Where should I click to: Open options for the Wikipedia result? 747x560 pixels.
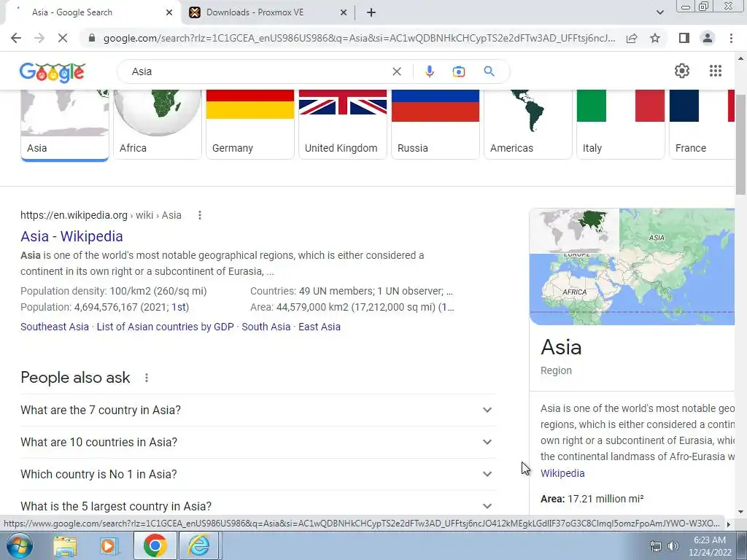[x=200, y=215]
